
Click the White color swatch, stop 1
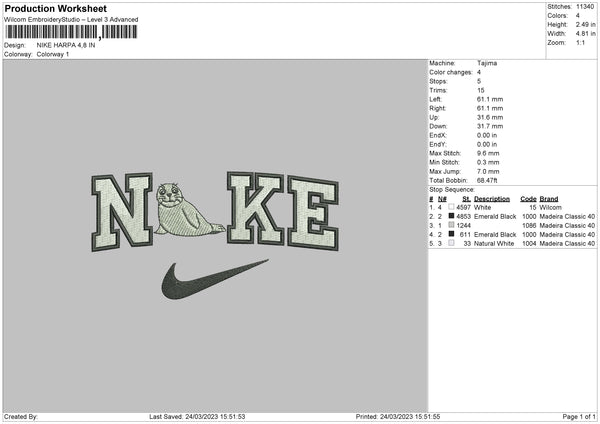click(451, 207)
